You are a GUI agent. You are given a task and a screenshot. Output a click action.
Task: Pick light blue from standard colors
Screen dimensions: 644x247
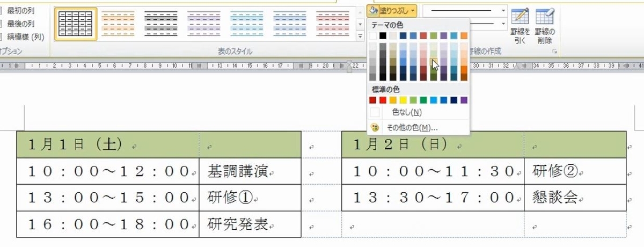point(434,100)
